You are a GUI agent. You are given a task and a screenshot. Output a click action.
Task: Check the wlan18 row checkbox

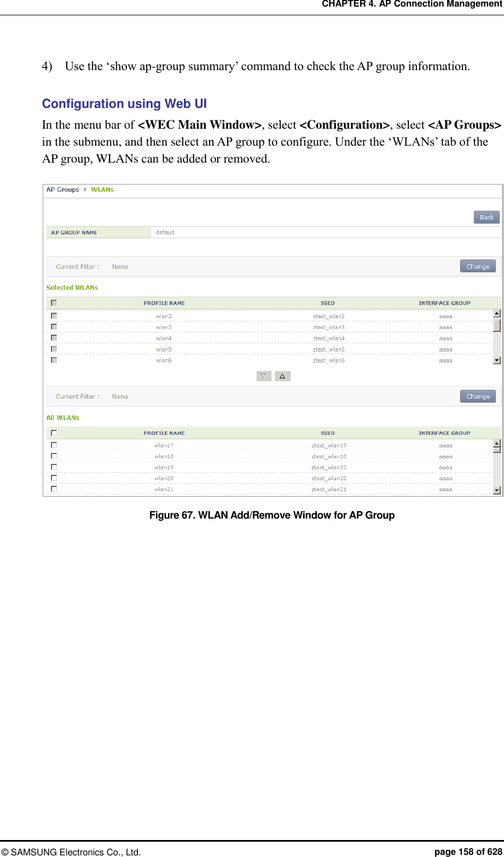point(54,456)
